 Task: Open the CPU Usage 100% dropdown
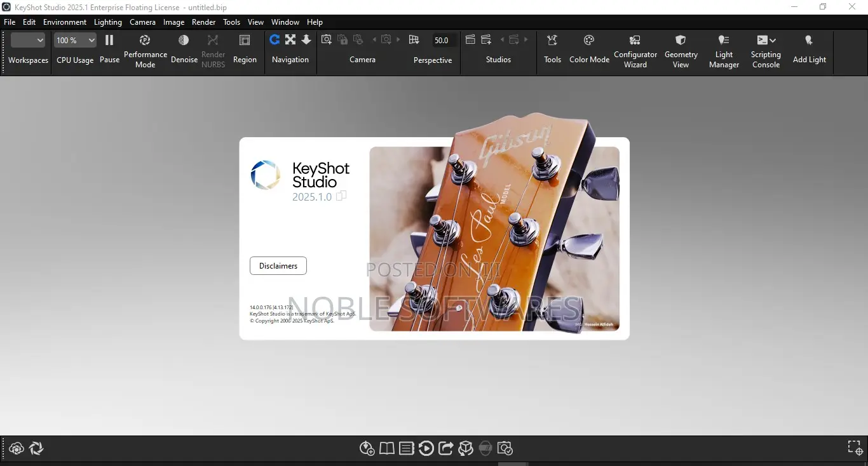(75, 40)
